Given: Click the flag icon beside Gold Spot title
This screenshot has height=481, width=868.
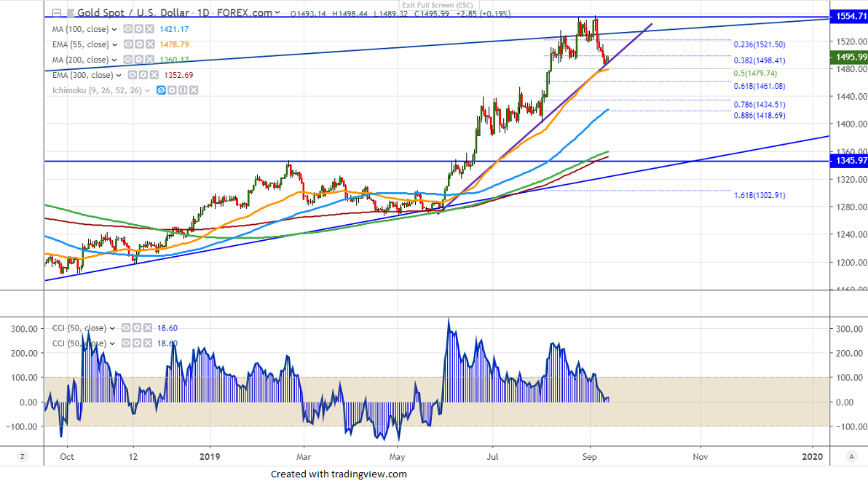Looking at the screenshot, I should pos(71,12).
